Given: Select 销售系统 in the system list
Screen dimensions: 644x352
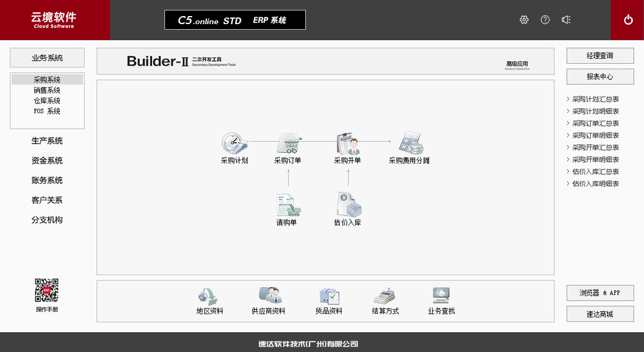Looking at the screenshot, I should click(47, 90).
